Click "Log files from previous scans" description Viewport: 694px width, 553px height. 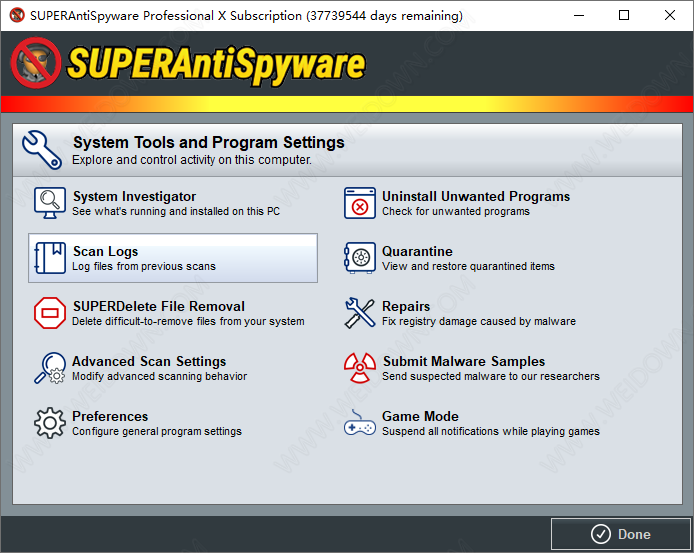point(144,266)
